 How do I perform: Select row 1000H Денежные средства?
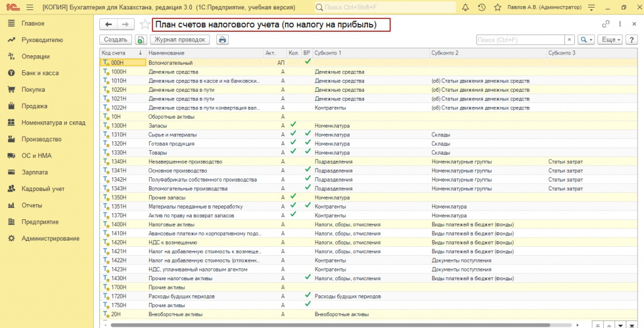369,72
